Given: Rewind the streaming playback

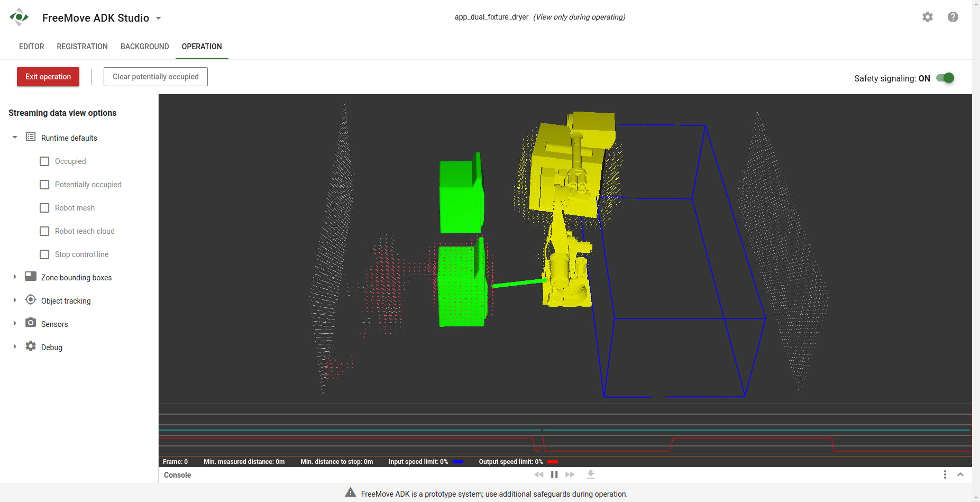Looking at the screenshot, I should click(x=539, y=474).
